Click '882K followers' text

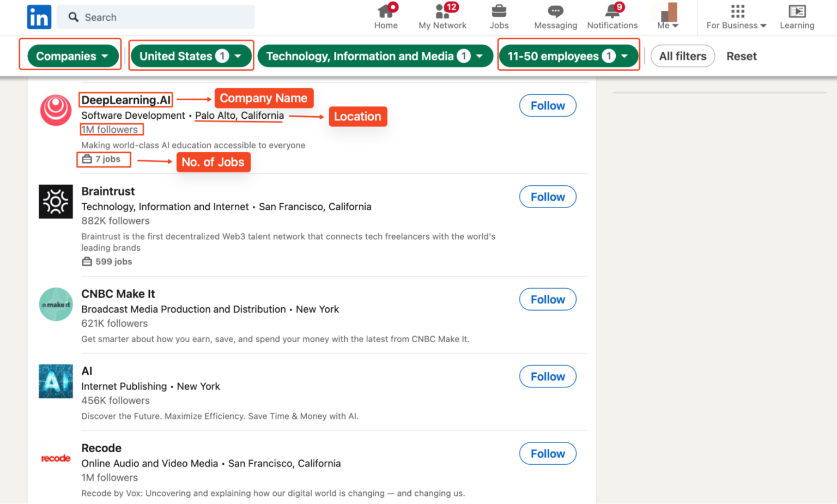(115, 221)
